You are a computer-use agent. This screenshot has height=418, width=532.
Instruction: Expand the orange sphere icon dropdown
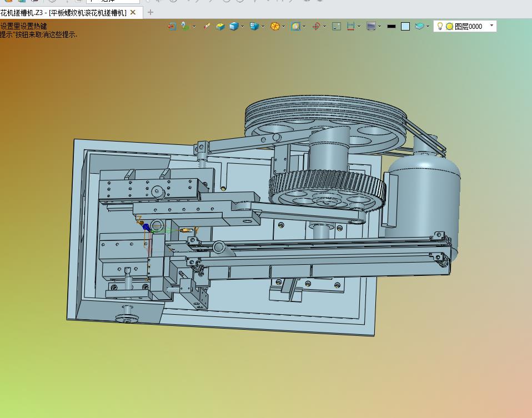283,27
